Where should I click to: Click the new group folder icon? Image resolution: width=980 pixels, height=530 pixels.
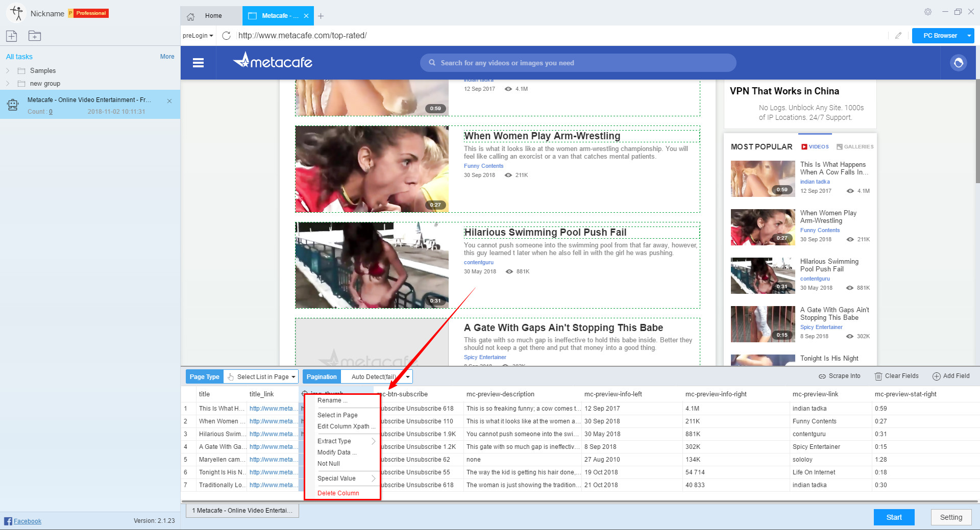pyautogui.click(x=35, y=36)
